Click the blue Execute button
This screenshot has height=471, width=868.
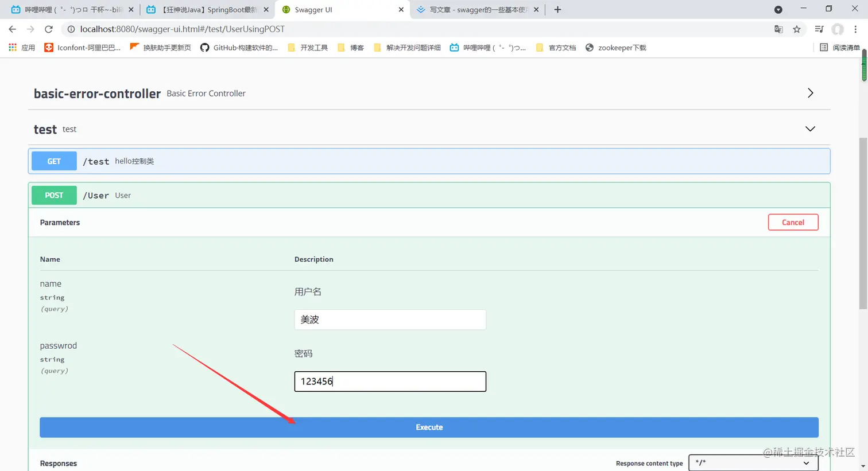[x=429, y=427]
